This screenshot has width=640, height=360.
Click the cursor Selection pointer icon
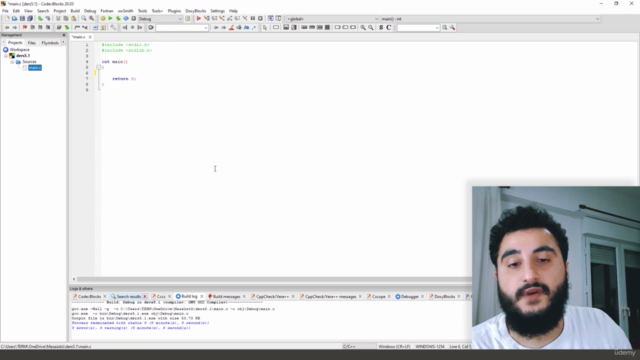pyautogui.click(x=264, y=28)
